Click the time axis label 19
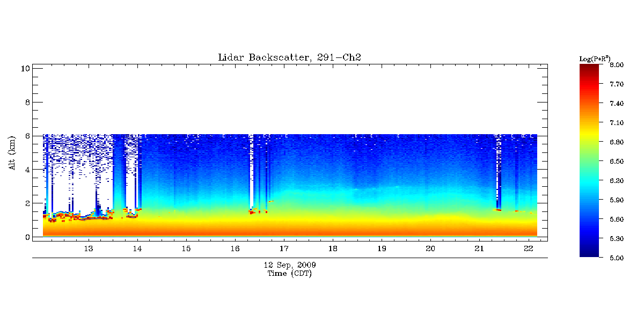The height and width of the screenshot is (322, 644). coord(382,249)
